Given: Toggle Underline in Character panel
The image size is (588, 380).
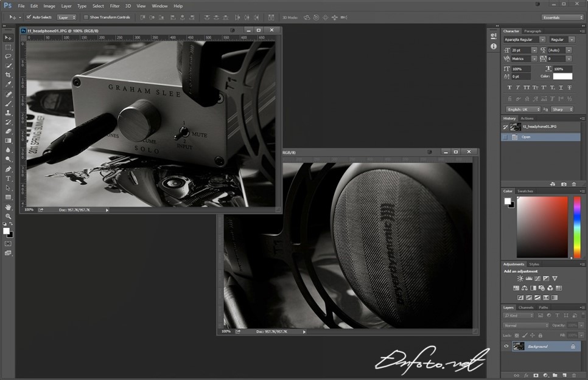Looking at the screenshot, I should point(561,88).
